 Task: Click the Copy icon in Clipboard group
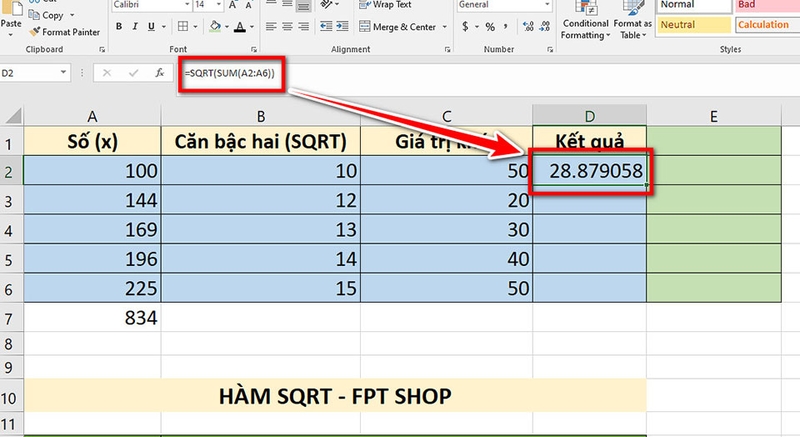tap(34, 15)
